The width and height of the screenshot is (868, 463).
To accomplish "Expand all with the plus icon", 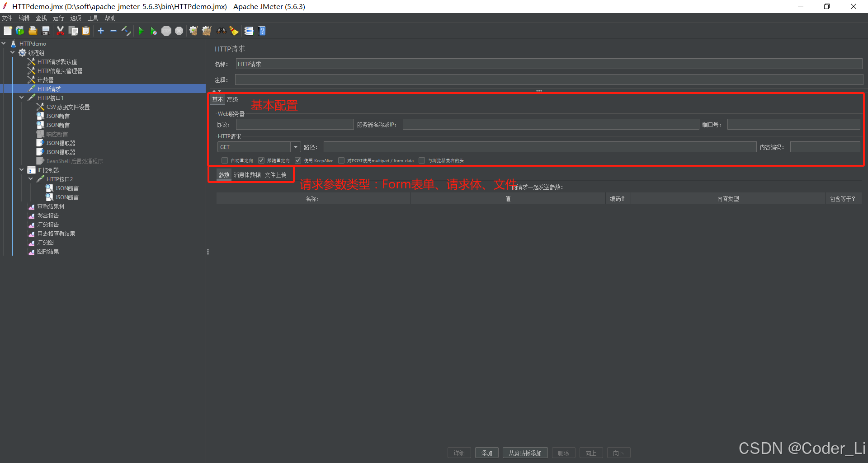I will (x=101, y=31).
